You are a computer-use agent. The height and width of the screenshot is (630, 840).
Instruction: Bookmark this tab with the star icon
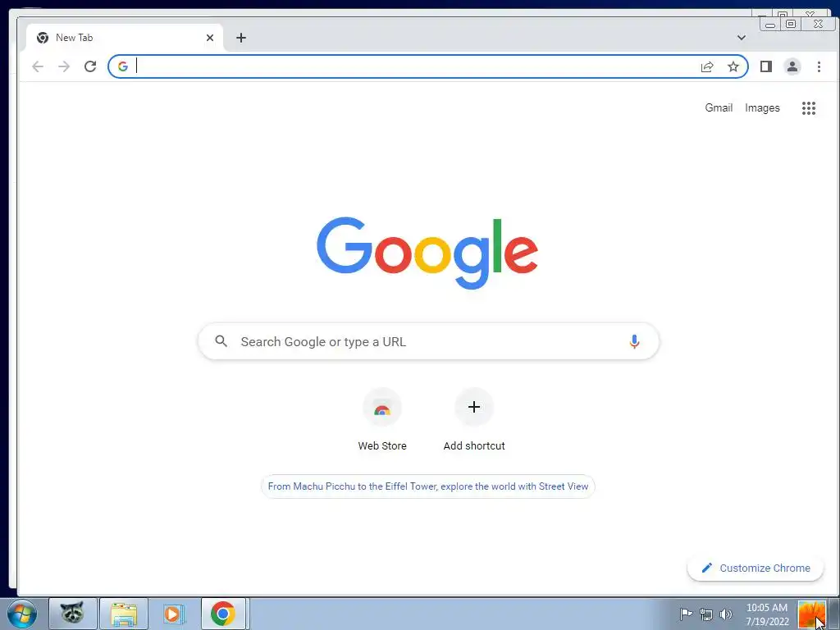pyautogui.click(x=733, y=66)
